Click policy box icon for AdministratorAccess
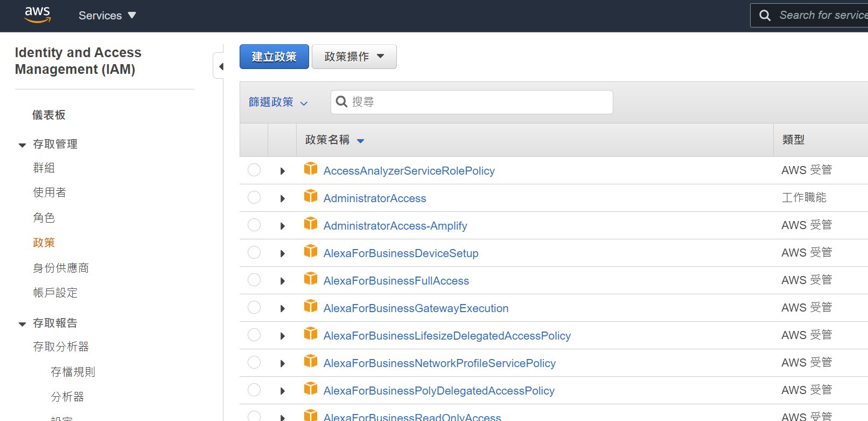This screenshot has width=868, height=421. click(x=311, y=196)
